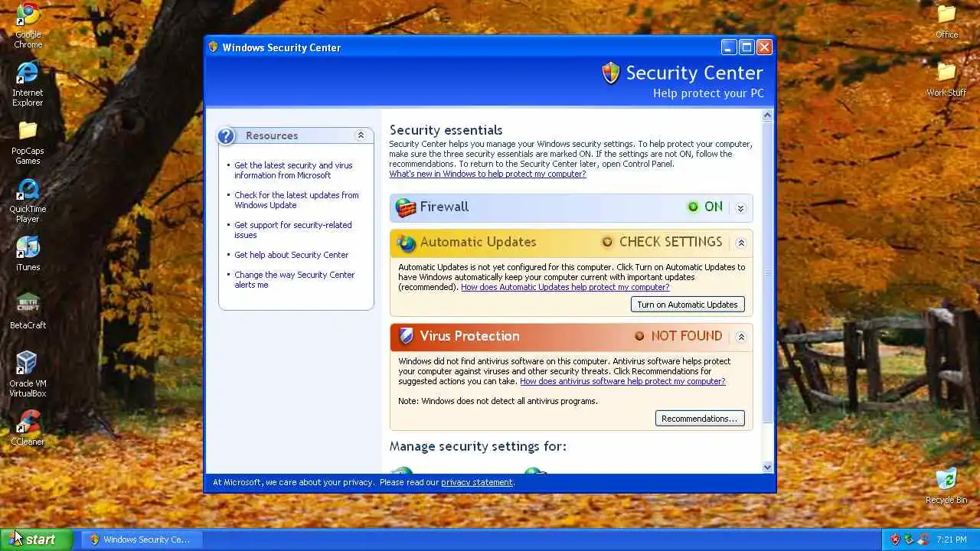
Task: Click the Security essentials heading
Action: (x=446, y=130)
